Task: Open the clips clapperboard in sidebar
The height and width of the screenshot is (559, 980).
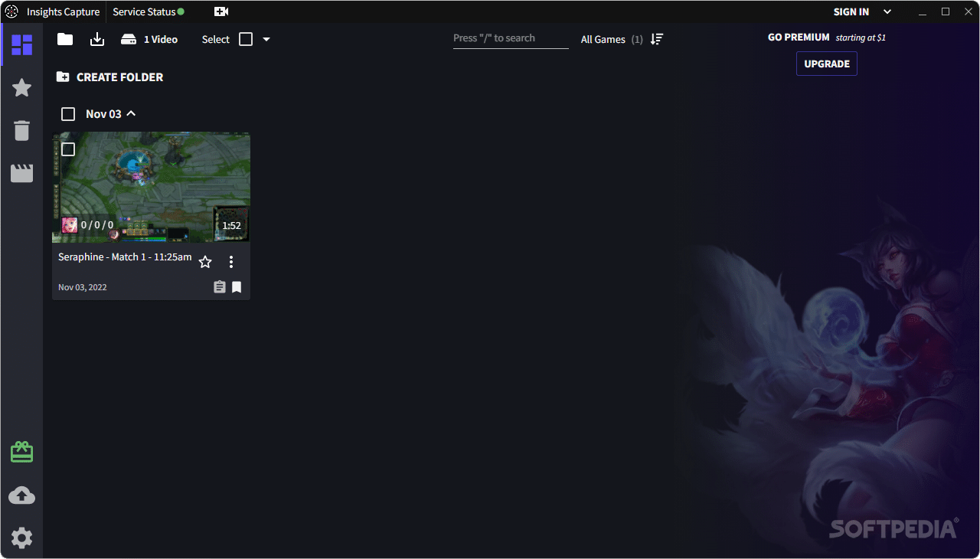Action: (x=21, y=173)
